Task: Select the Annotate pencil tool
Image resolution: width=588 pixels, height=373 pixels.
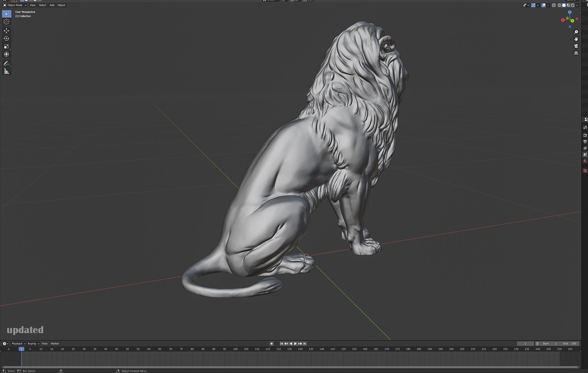Action: tap(6, 63)
